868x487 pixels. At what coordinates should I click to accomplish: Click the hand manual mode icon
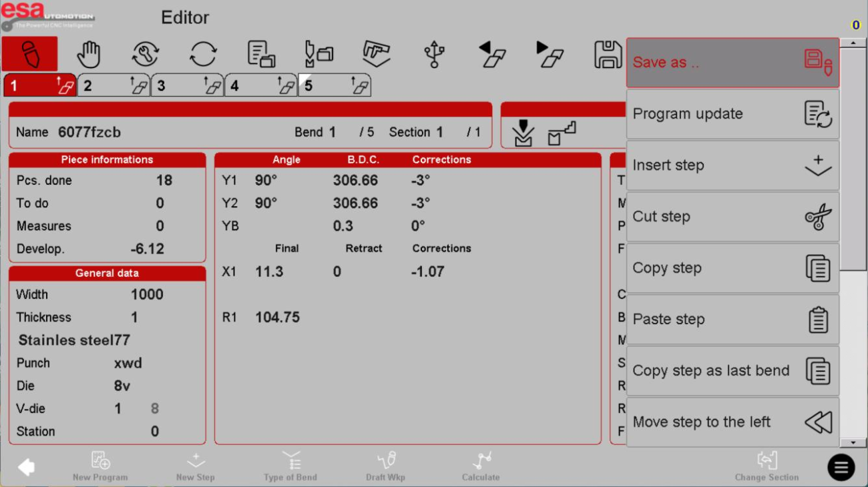[88, 54]
